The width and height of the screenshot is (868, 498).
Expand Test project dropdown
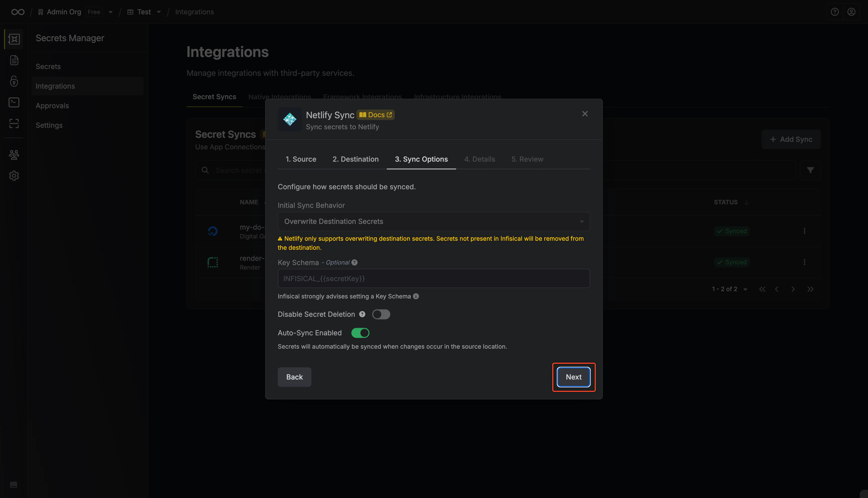(159, 12)
